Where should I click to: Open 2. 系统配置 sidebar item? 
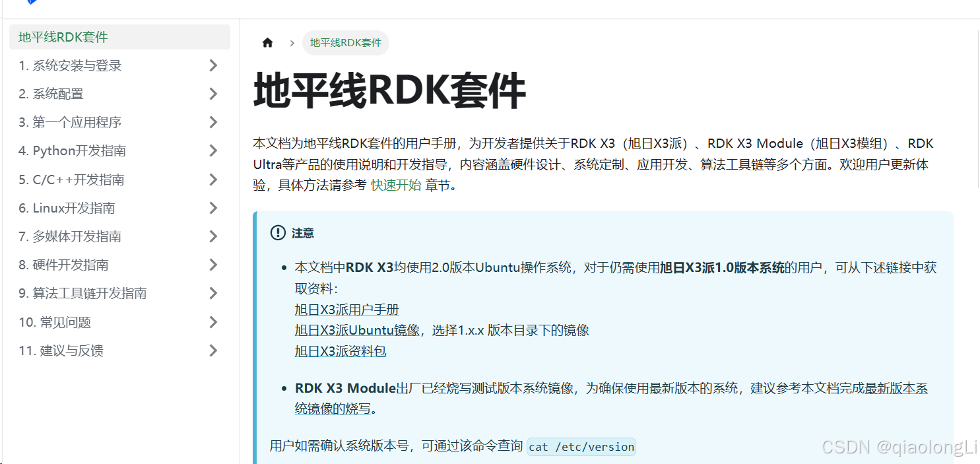(x=51, y=94)
